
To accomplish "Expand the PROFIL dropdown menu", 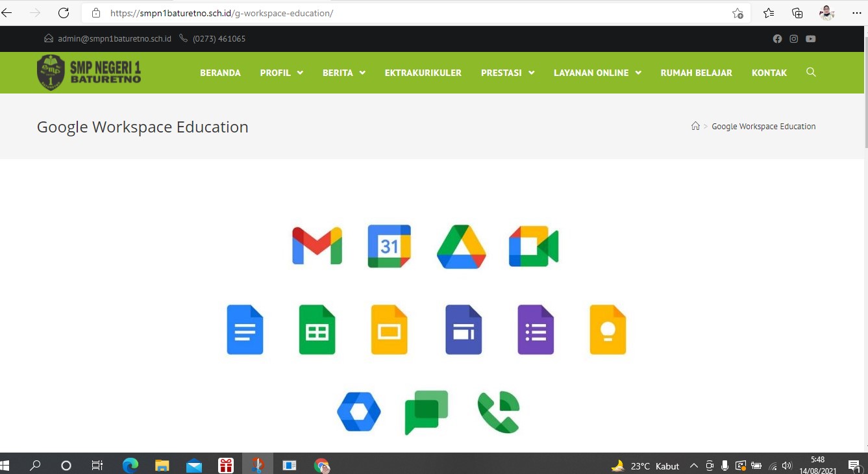I will (282, 73).
